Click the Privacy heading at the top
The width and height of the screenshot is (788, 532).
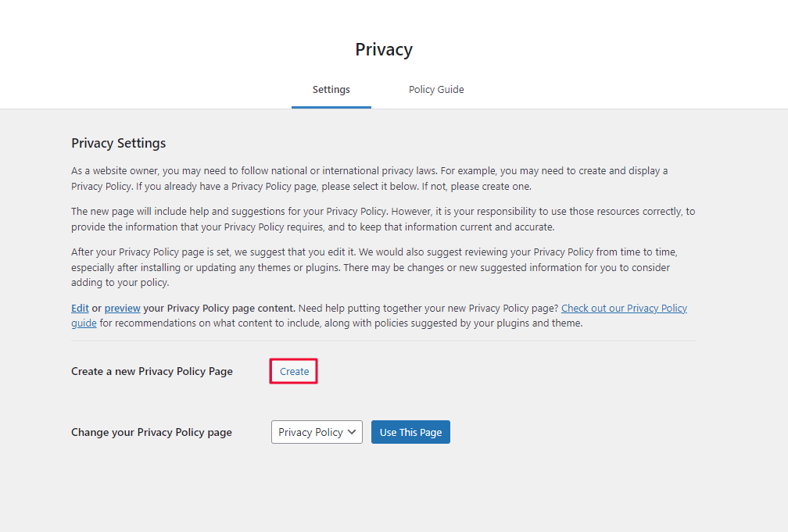point(383,49)
